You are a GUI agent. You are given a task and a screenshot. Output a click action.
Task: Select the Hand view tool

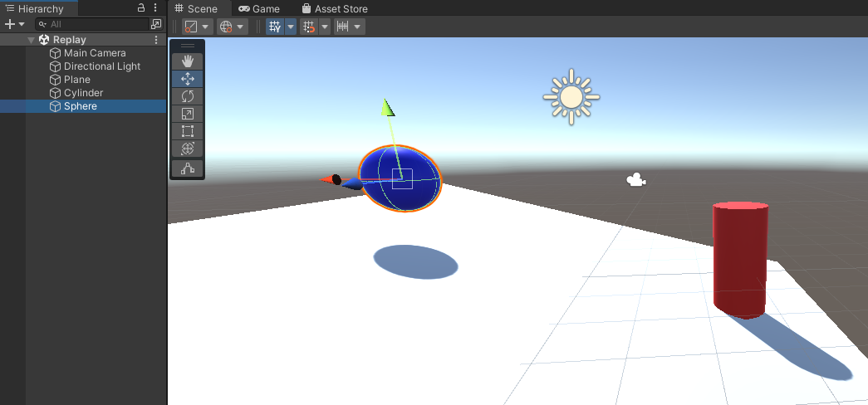(x=187, y=61)
